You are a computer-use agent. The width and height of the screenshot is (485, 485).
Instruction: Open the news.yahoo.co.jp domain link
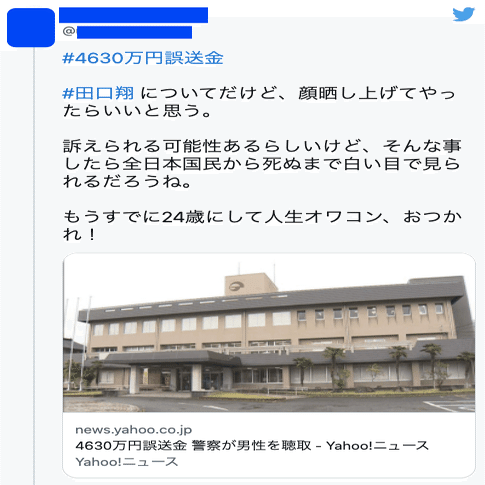pyautogui.click(x=134, y=430)
